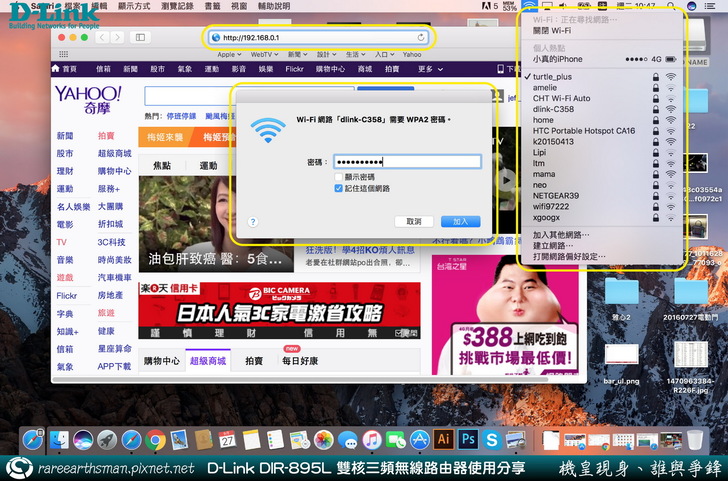Open iTunes from the dock
Screen dimensions: 728x481
(x=371, y=440)
